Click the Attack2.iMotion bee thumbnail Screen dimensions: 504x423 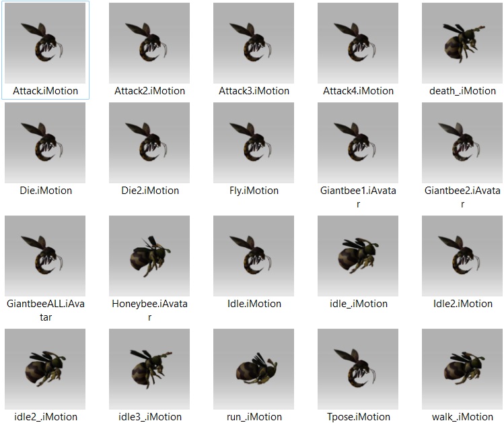coord(149,43)
